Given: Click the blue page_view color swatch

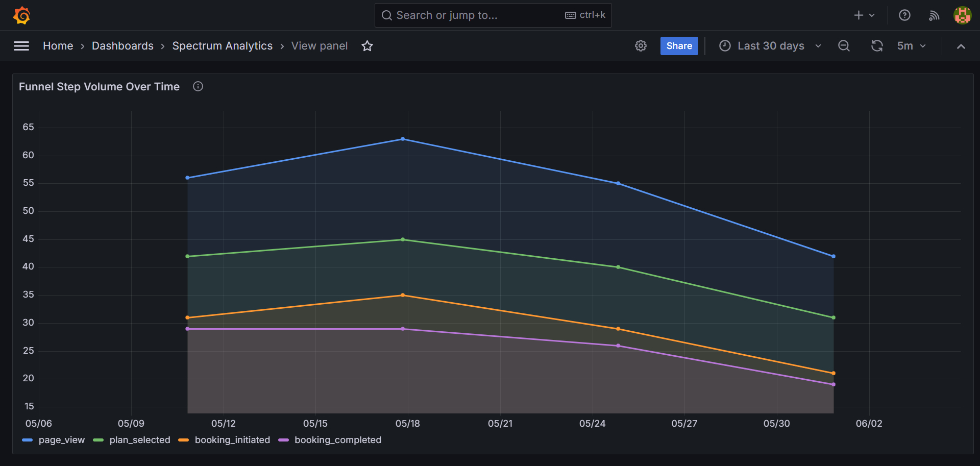Looking at the screenshot, I should pyautogui.click(x=28, y=440).
